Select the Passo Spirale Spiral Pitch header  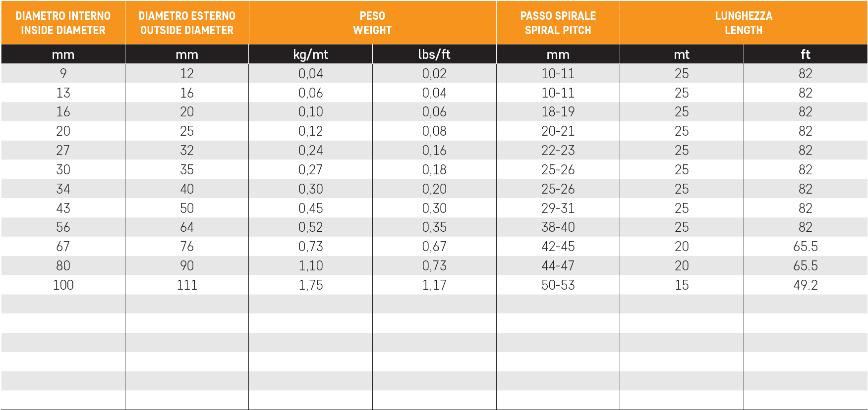click(558, 23)
